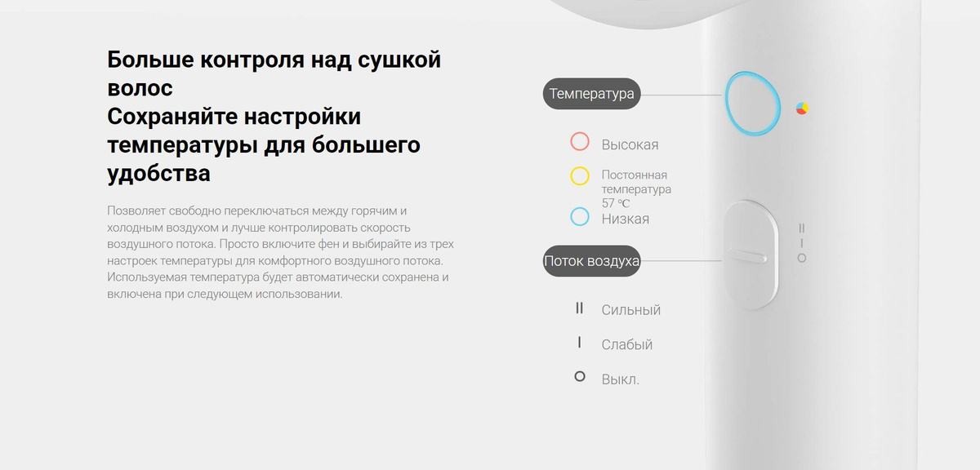Click the single-bar weak airflow icon beside Слабый
The image size is (980, 470).
point(580,343)
